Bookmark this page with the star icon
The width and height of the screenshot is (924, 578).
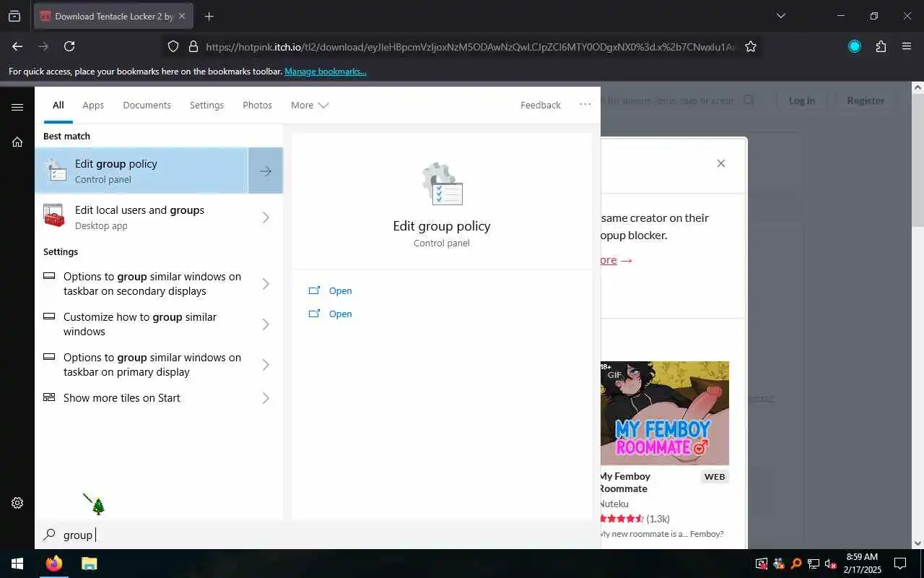tap(751, 46)
